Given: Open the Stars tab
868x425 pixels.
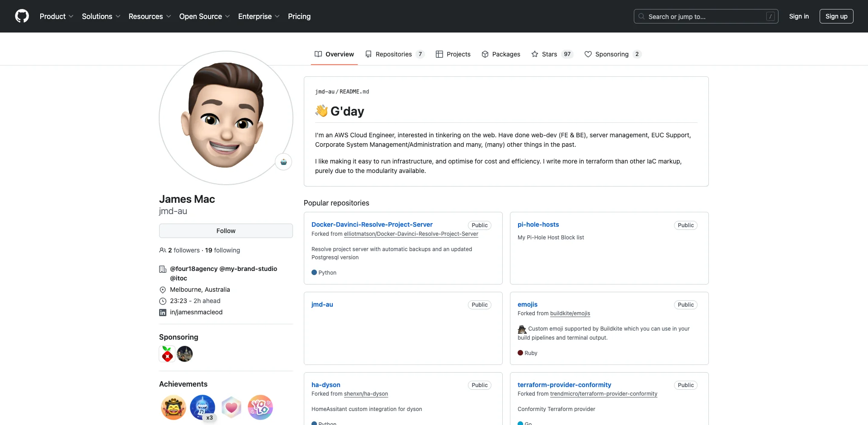Looking at the screenshot, I should coord(552,54).
